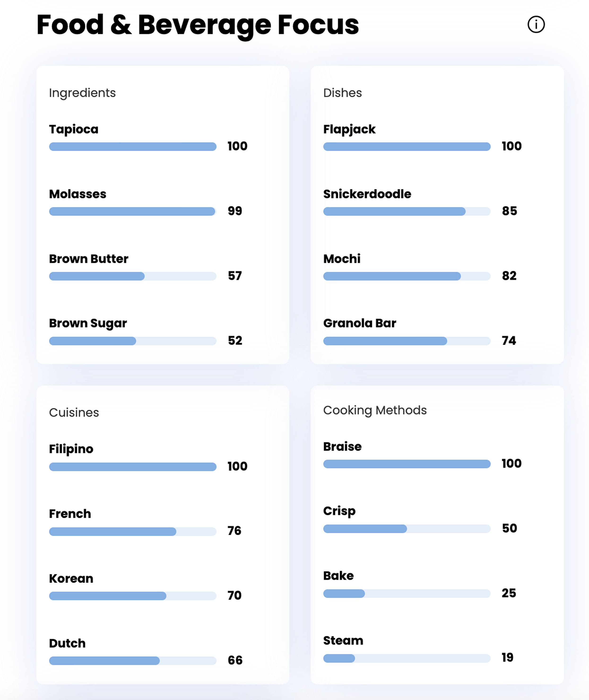This screenshot has height=700, width=589.
Task: Click the Snickerdoodle score bar
Action: click(407, 211)
